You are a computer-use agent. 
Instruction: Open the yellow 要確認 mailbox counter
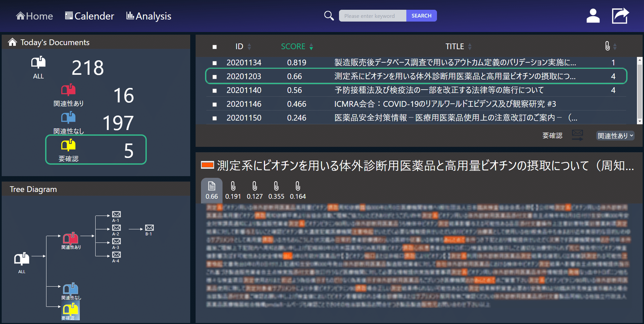[x=96, y=150]
